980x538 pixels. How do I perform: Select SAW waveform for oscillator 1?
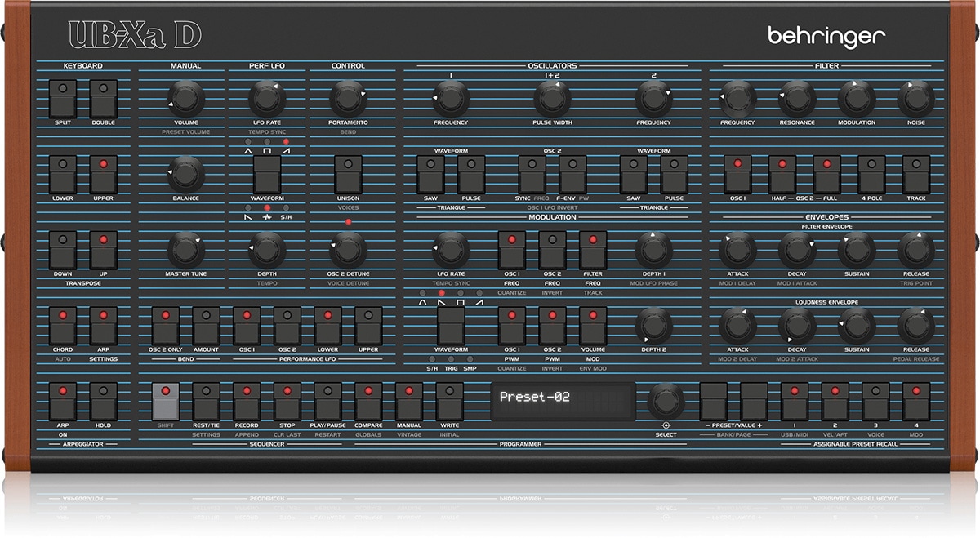pos(430,174)
